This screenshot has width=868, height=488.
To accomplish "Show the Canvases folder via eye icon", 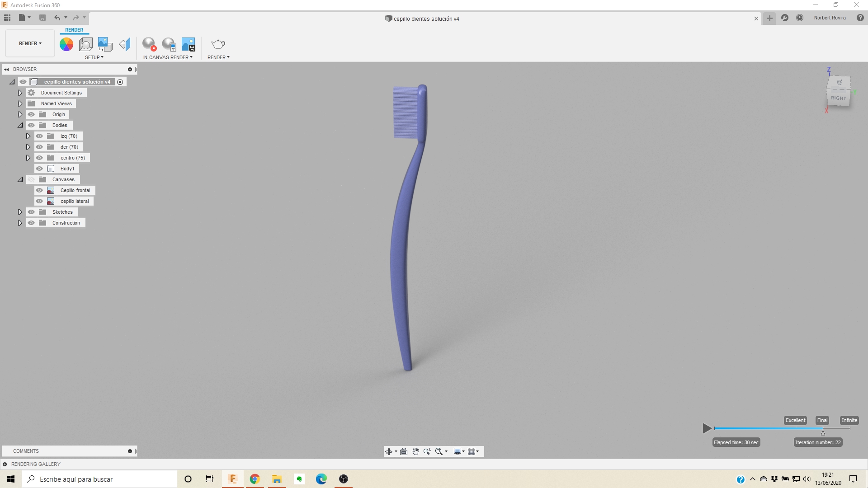I will tap(31, 179).
